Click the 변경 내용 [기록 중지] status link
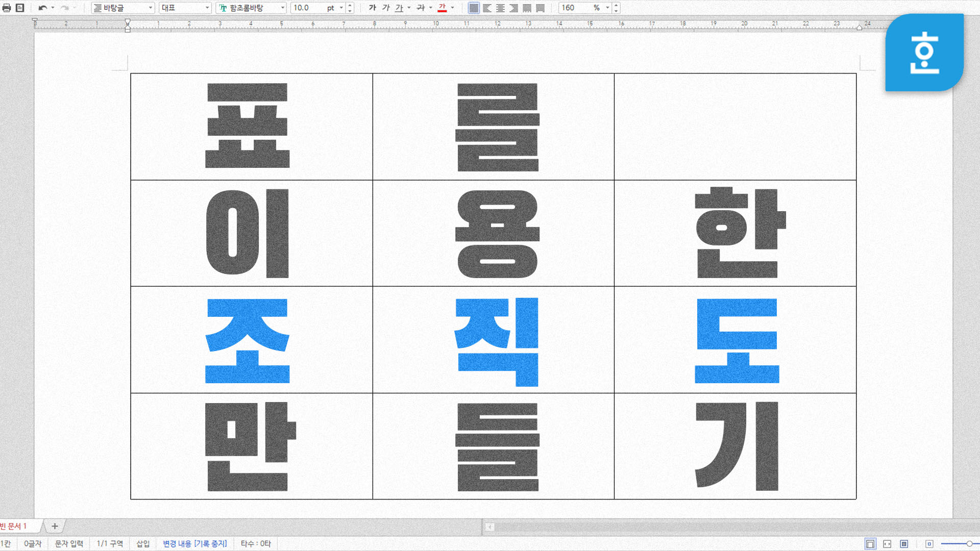The height and width of the screenshot is (551, 980). click(x=194, y=544)
